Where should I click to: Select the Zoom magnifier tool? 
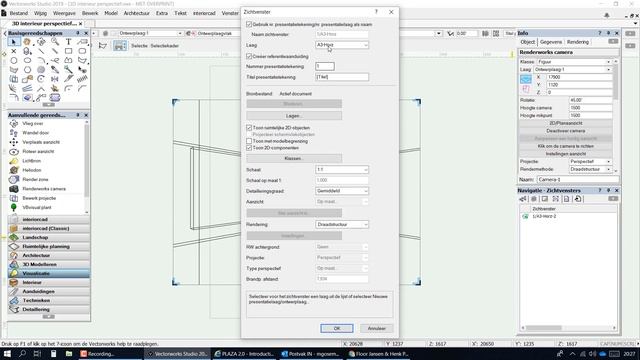(55, 42)
